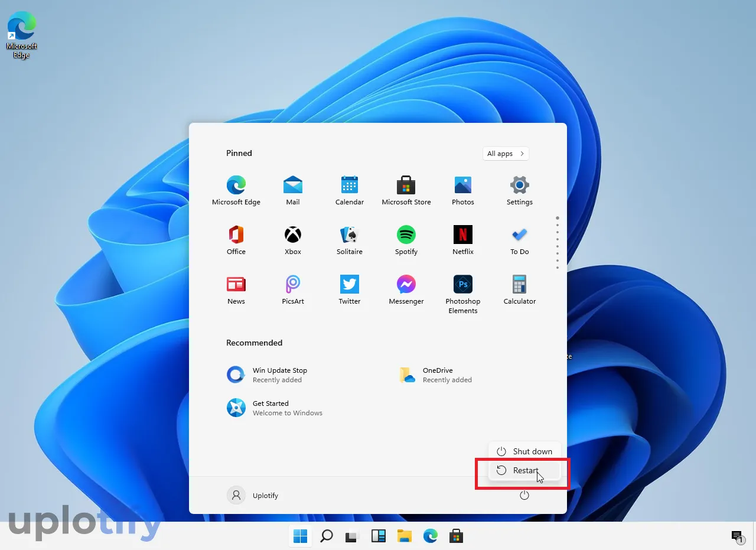Open Spotify from pinned apps

point(406,240)
